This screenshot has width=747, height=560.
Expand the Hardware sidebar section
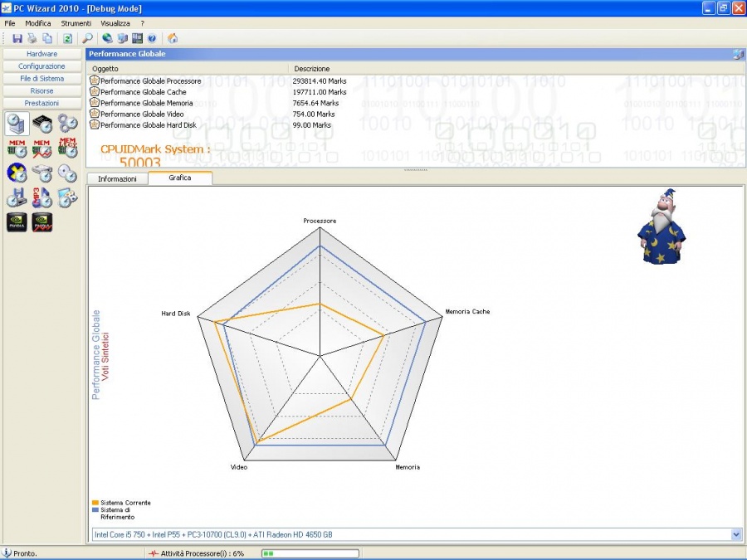42,54
